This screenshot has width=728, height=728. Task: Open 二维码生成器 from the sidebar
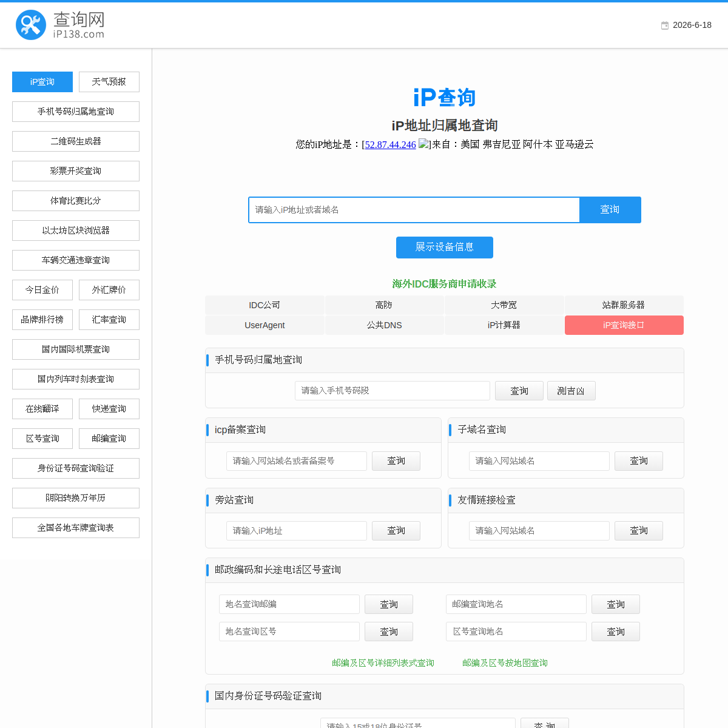(x=76, y=141)
